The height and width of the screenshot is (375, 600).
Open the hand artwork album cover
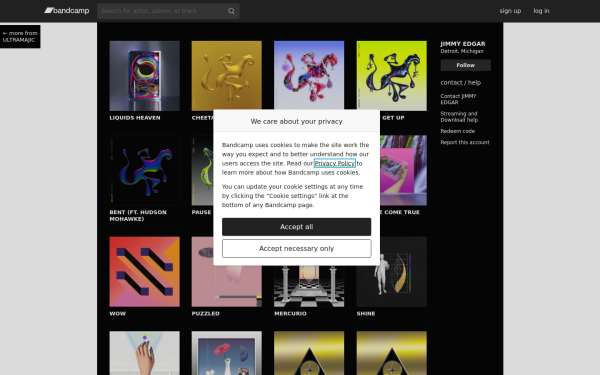coord(144,353)
